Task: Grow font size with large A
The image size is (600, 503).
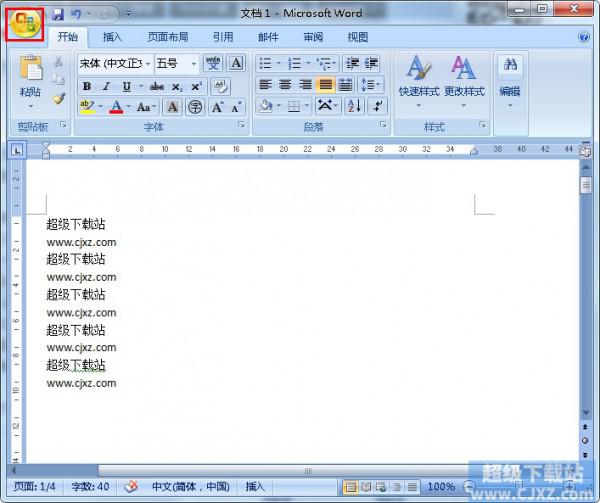Action: (217, 107)
